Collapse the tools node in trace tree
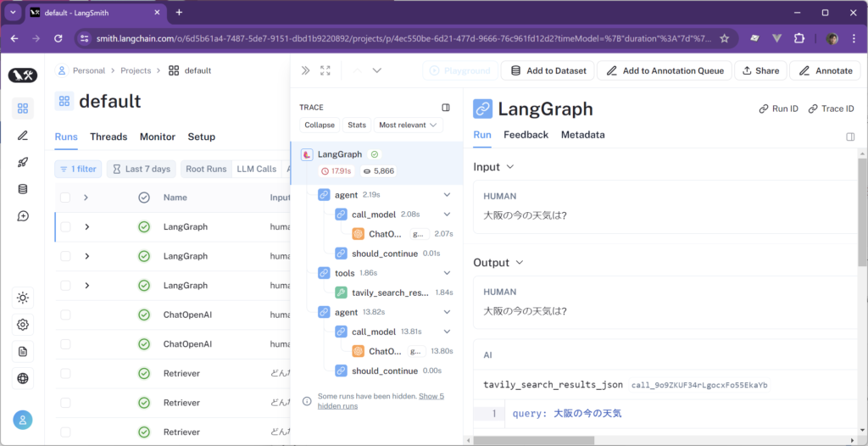Viewport: 868px width, 446px height. (x=447, y=273)
